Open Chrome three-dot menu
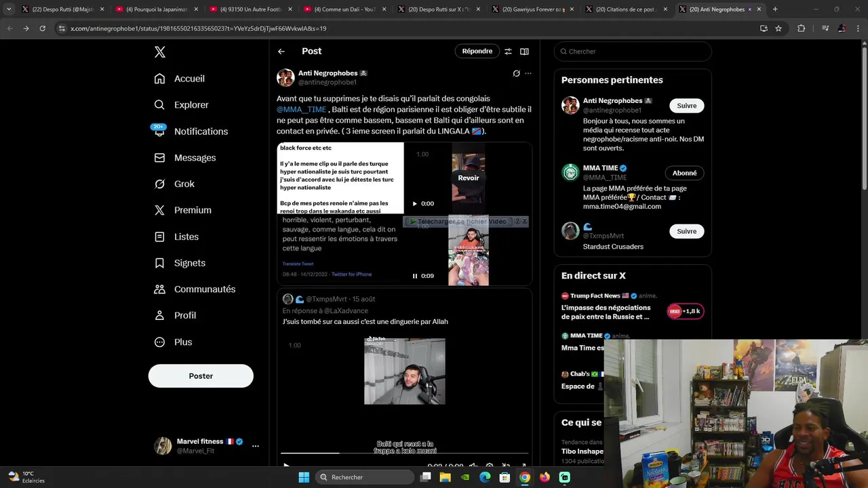Viewport: 868px width, 488px height. pos(858,28)
